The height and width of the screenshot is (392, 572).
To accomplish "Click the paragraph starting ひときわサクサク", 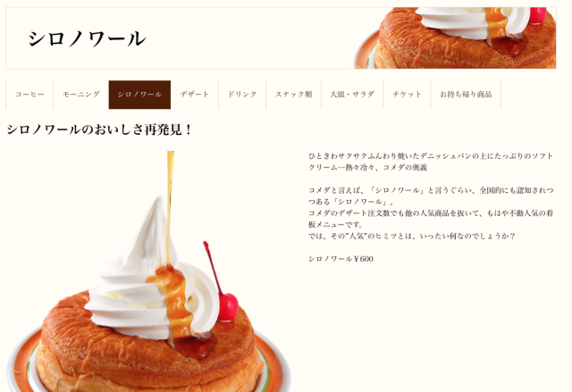I will (x=431, y=162).
